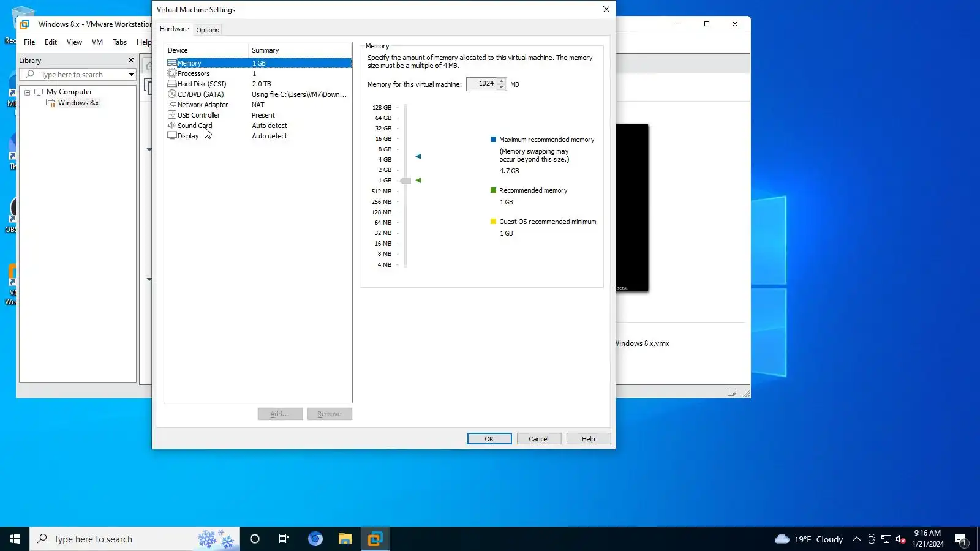Open the View menu in VMware Workstation
Viewport: 980px width, 551px height.
point(74,42)
